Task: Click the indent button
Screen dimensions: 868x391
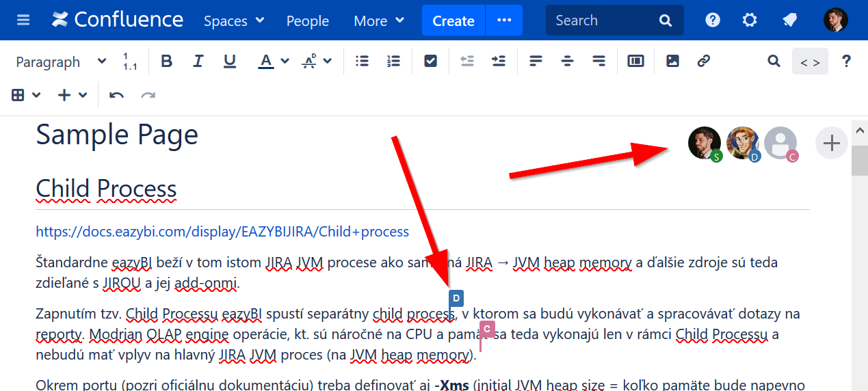Action: 499,62
